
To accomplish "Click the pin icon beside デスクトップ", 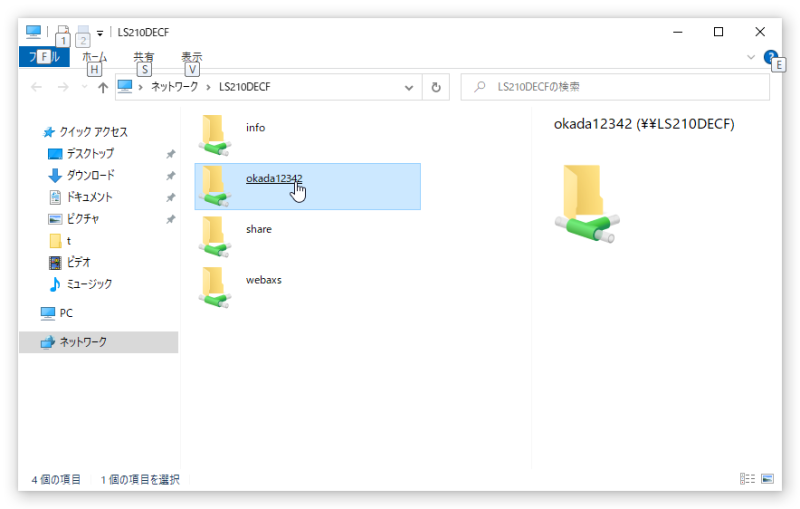I will (x=170, y=154).
